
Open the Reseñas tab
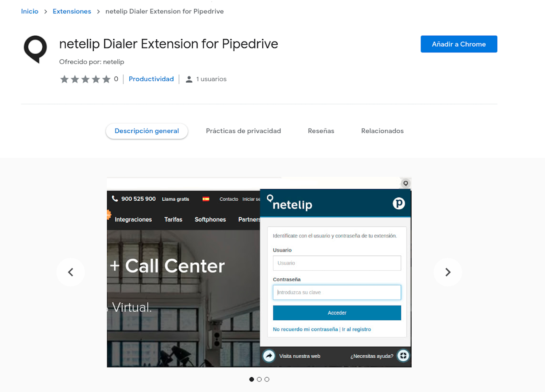321,131
